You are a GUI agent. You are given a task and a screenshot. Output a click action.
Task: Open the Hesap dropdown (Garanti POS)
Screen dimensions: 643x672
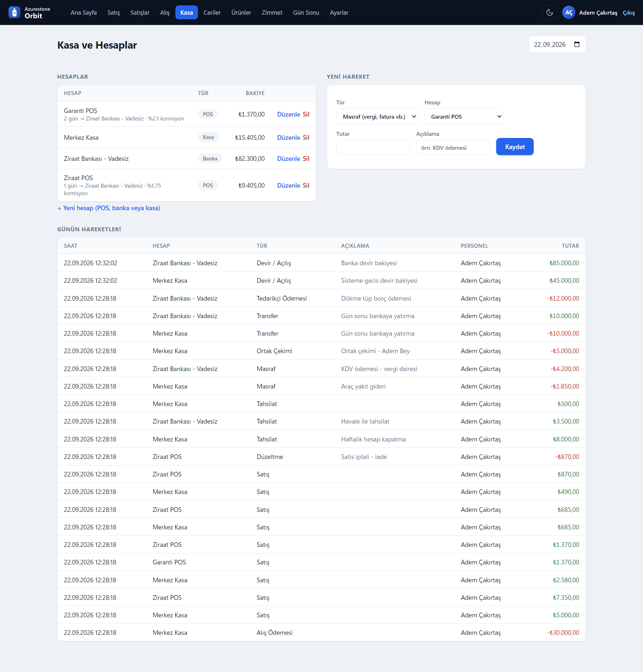pos(464,117)
